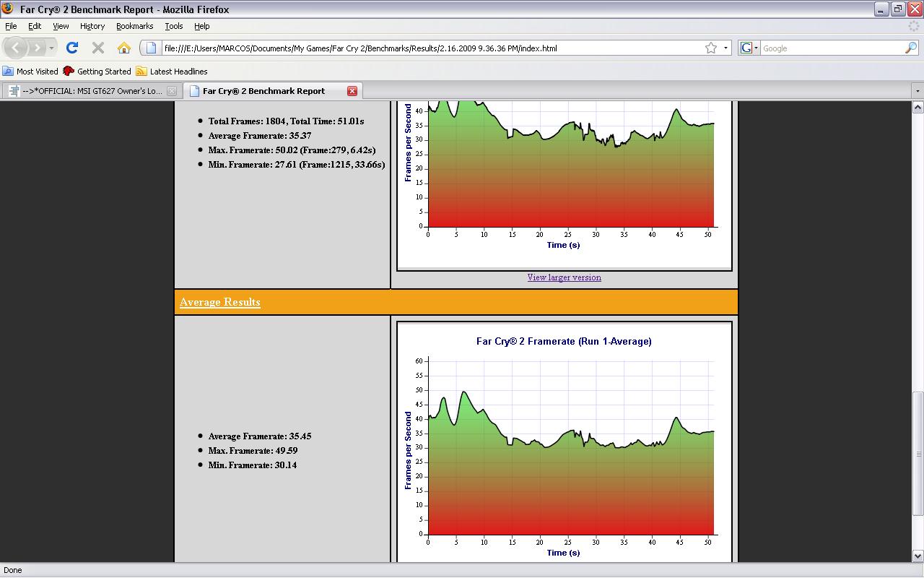
Task: Open the Help menu
Action: (201, 26)
